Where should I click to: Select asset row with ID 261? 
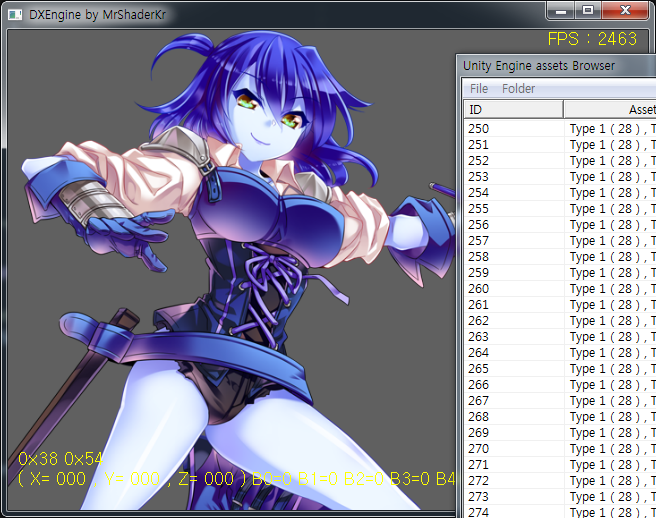[x=560, y=305]
